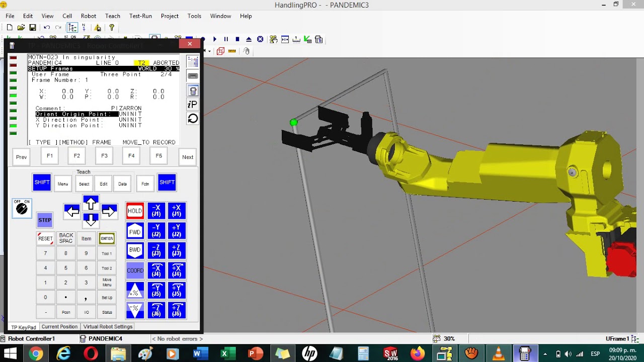Click the green teach point on the frame
The height and width of the screenshot is (362, 644).
[294, 122]
